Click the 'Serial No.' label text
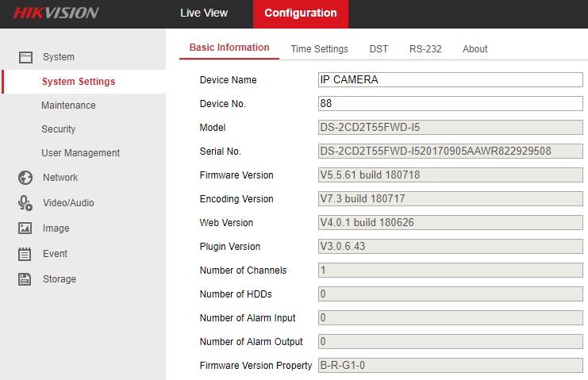 pos(220,152)
